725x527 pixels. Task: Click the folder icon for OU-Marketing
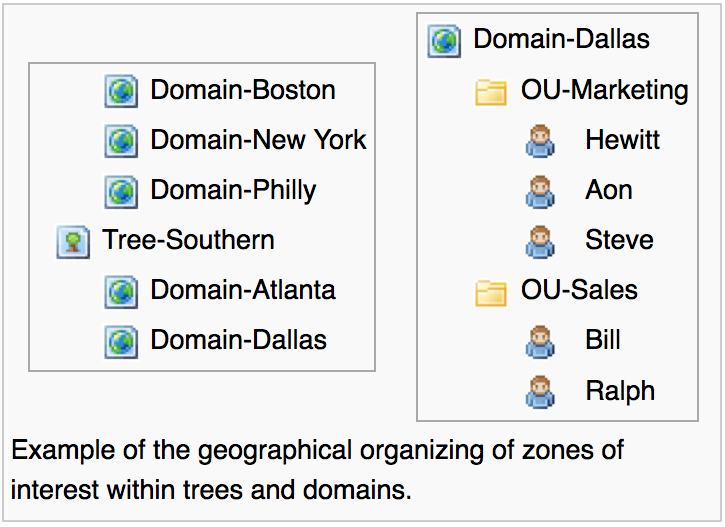[x=490, y=92]
